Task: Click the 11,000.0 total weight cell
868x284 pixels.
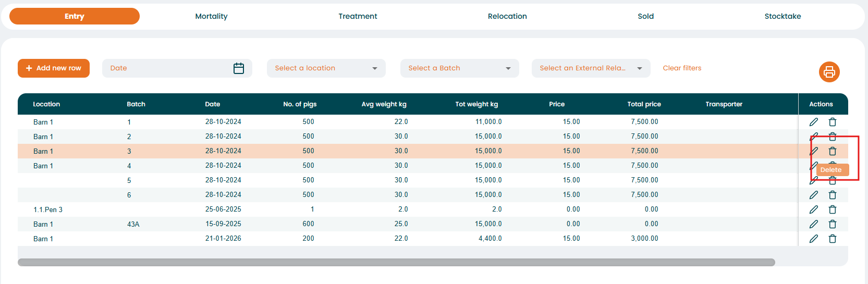Action: pyautogui.click(x=488, y=121)
